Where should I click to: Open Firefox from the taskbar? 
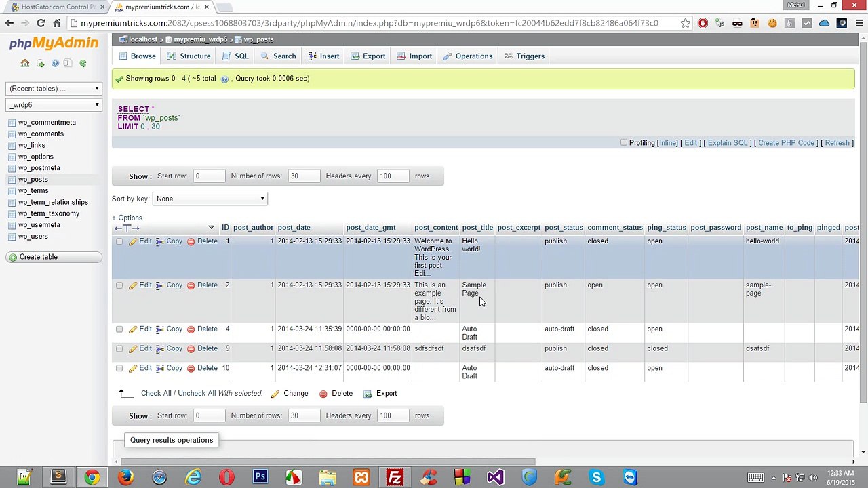pos(125,477)
